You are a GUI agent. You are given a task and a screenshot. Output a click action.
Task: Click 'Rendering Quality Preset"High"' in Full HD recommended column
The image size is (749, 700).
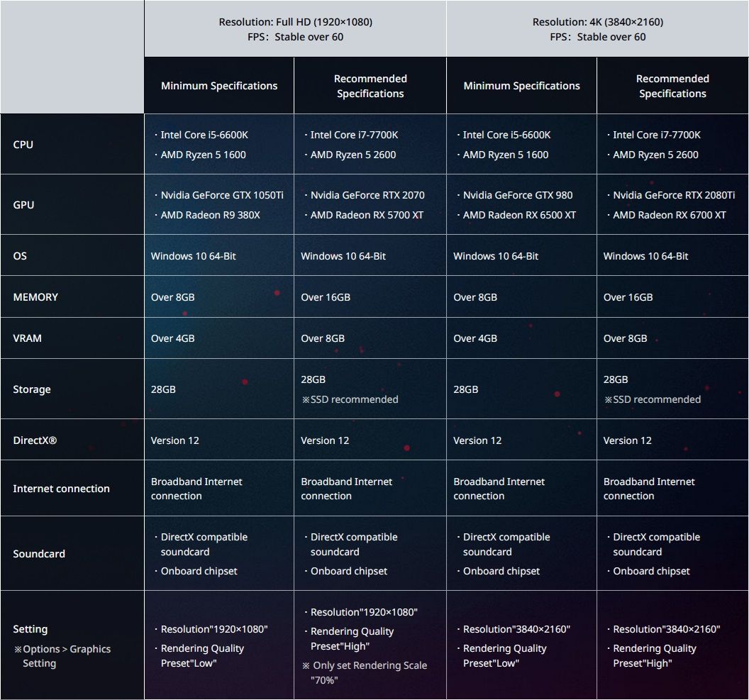pos(352,639)
